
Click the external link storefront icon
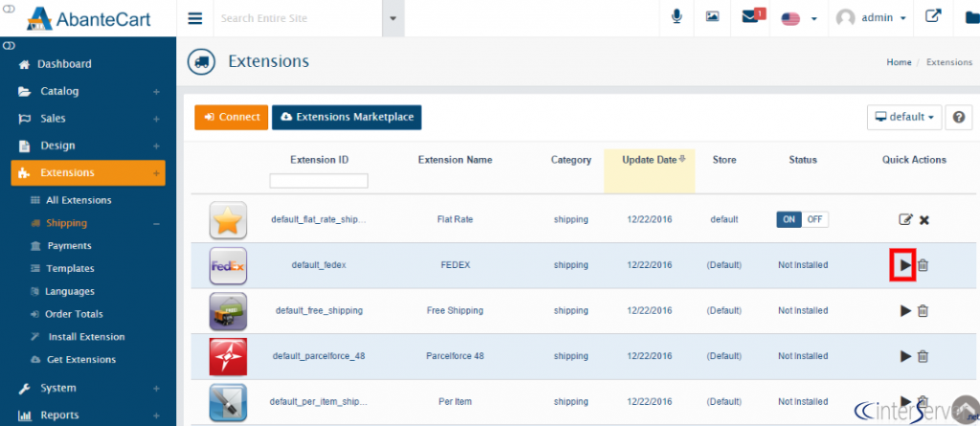pos(933,16)
